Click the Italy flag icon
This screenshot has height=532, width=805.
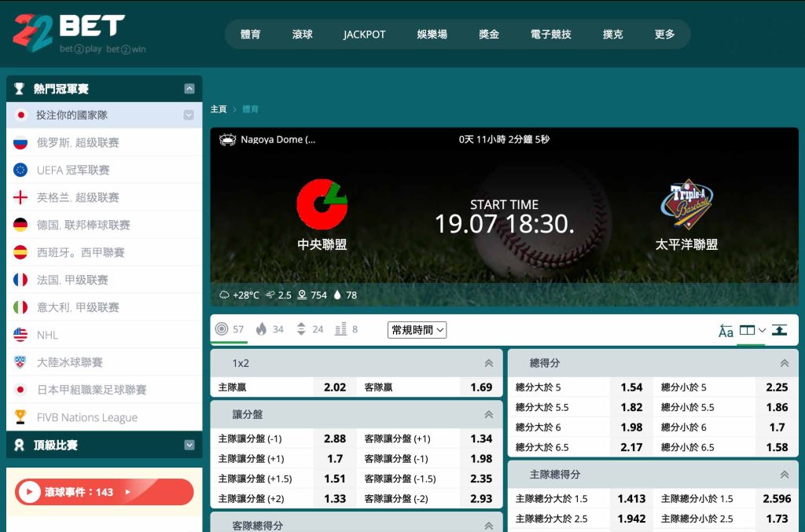coord(20,307)
